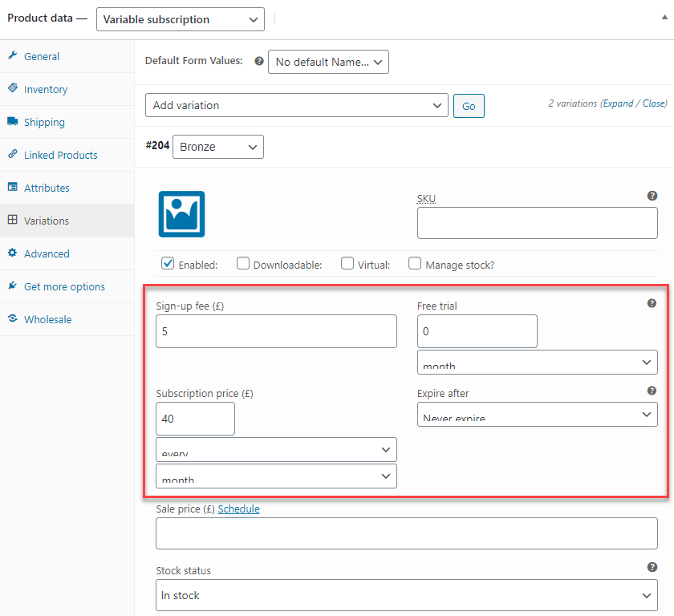Click the Free trial help icon
This screenshot has width=674, height=616.
click(x=652, y=303)
